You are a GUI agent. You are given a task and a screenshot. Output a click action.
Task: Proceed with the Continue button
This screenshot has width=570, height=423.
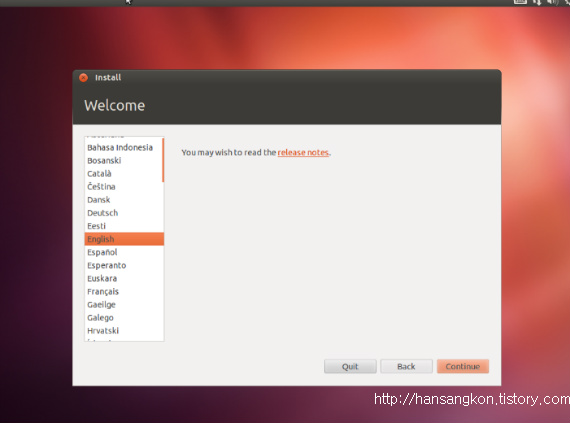click(x=463, y=366)
